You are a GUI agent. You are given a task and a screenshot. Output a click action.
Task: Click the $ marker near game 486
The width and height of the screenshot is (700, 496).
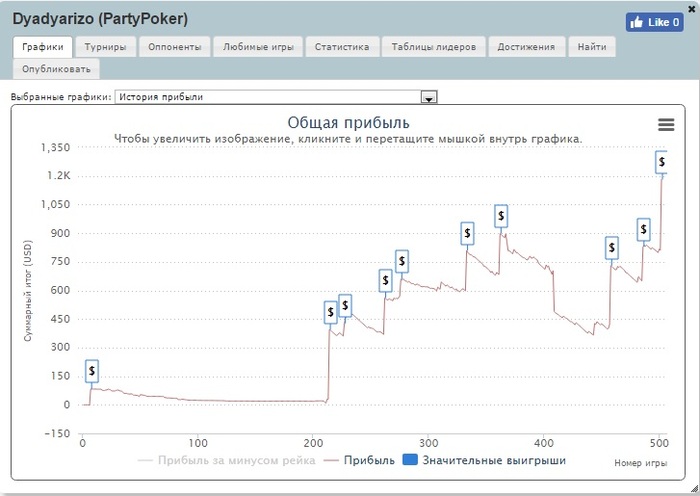[643, 229]
